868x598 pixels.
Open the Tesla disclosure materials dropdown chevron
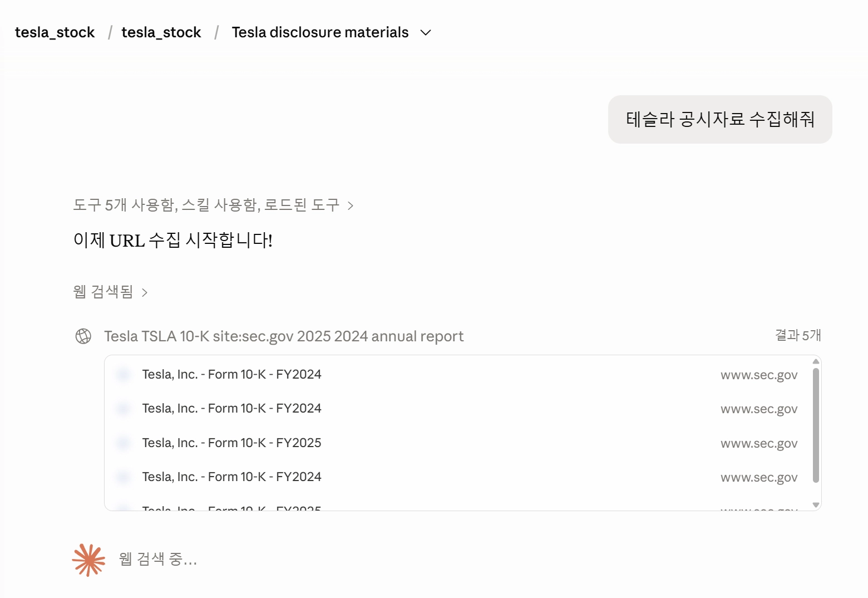point(426,33)
